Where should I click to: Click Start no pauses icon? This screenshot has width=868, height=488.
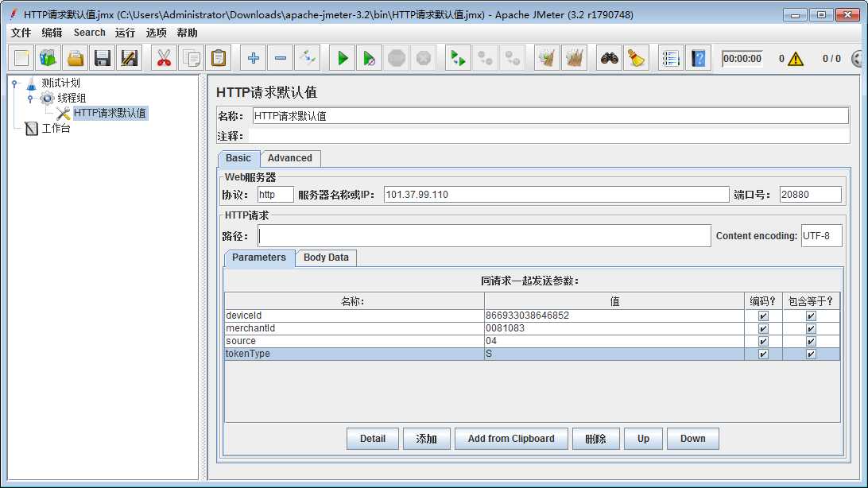[370, 58]
